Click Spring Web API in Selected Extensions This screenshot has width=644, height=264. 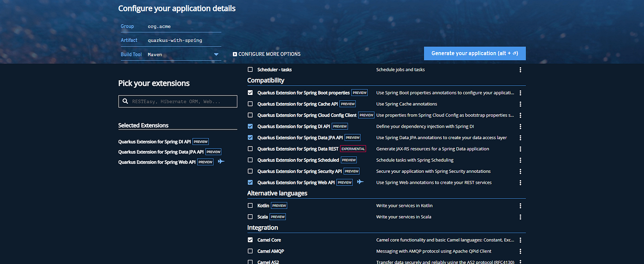click(x=157, y=162)
